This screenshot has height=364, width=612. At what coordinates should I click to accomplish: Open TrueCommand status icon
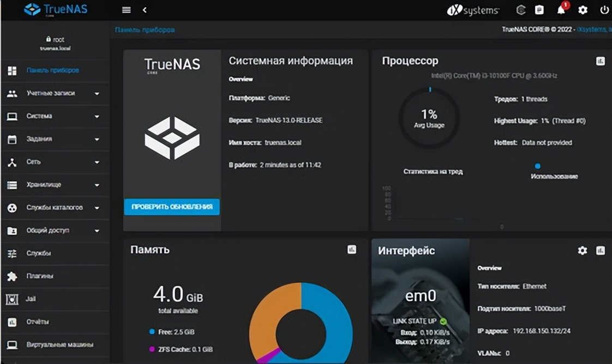pyautogui.click(x=521, y=10)
